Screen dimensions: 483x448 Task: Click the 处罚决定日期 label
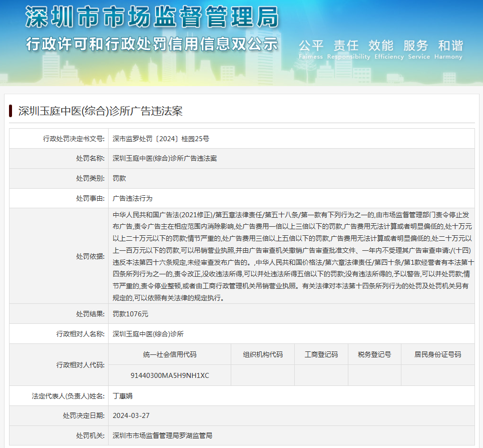click(x=84, y=415)
